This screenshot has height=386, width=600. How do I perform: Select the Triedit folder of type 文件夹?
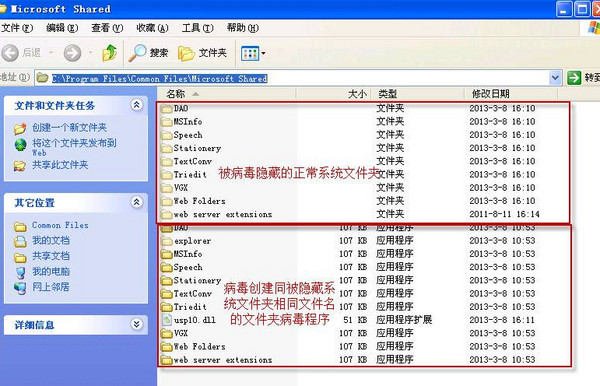pos(184,175)
